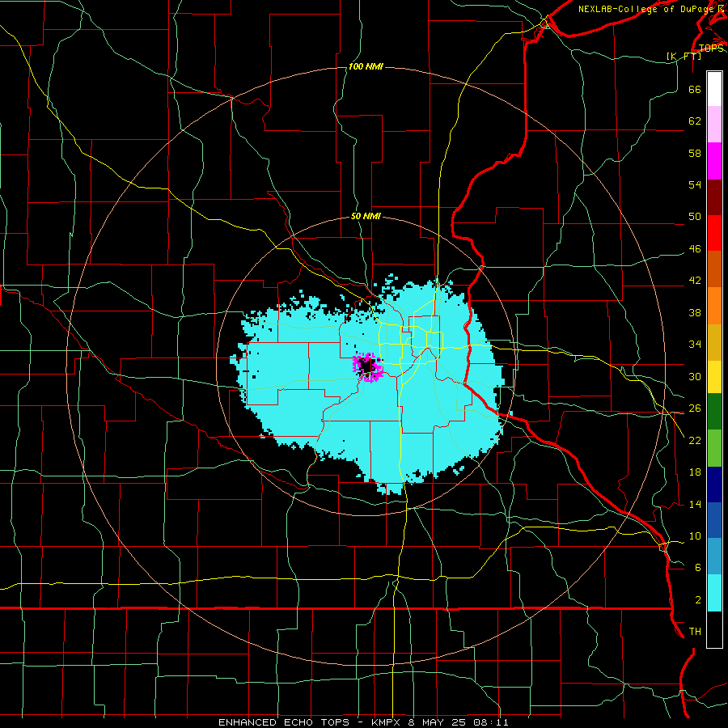Click the black TH threshold swatch
This screenshot has height=728, width=728.
(714, 629)
